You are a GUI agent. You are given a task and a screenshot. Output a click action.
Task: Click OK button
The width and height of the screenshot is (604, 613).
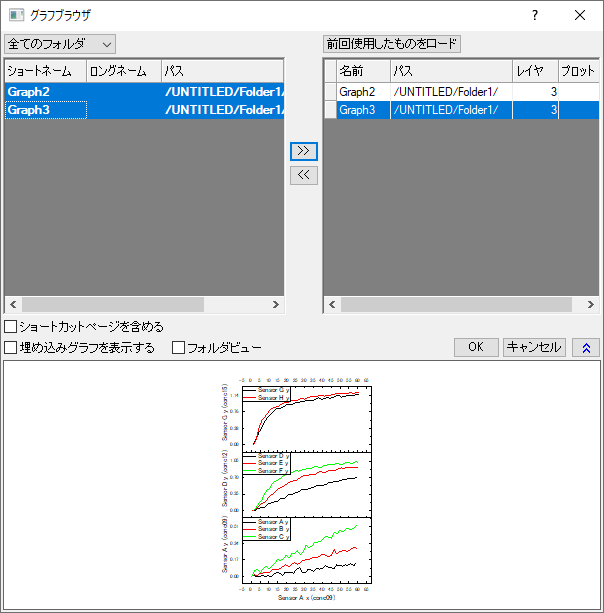click(476, 347)
